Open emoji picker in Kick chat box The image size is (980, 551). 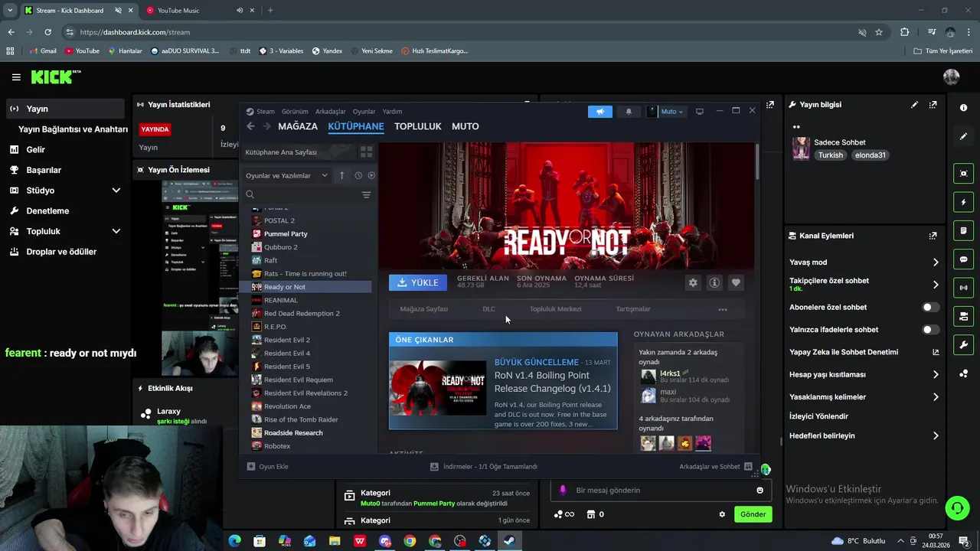coord(759,491)
